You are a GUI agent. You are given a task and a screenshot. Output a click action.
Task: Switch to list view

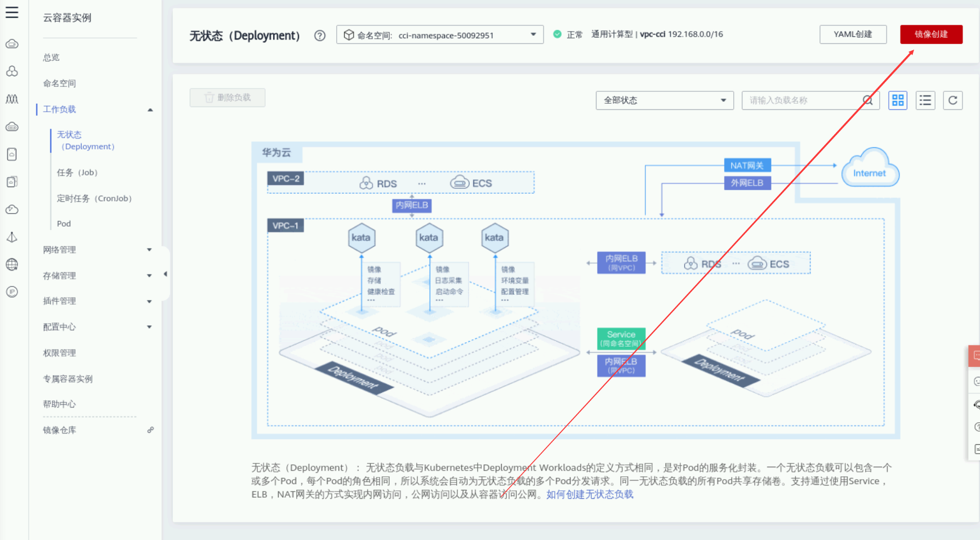pos(925,100)
